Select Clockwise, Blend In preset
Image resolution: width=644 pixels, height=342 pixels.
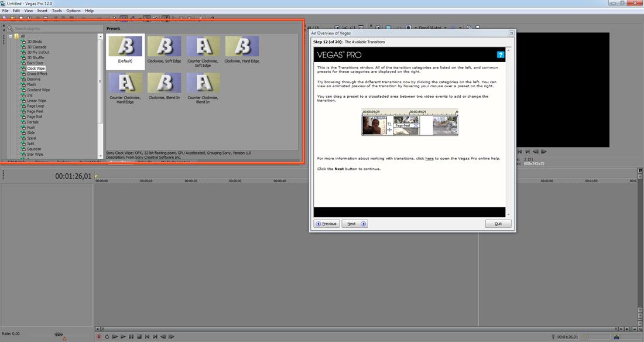click(165, 86)
